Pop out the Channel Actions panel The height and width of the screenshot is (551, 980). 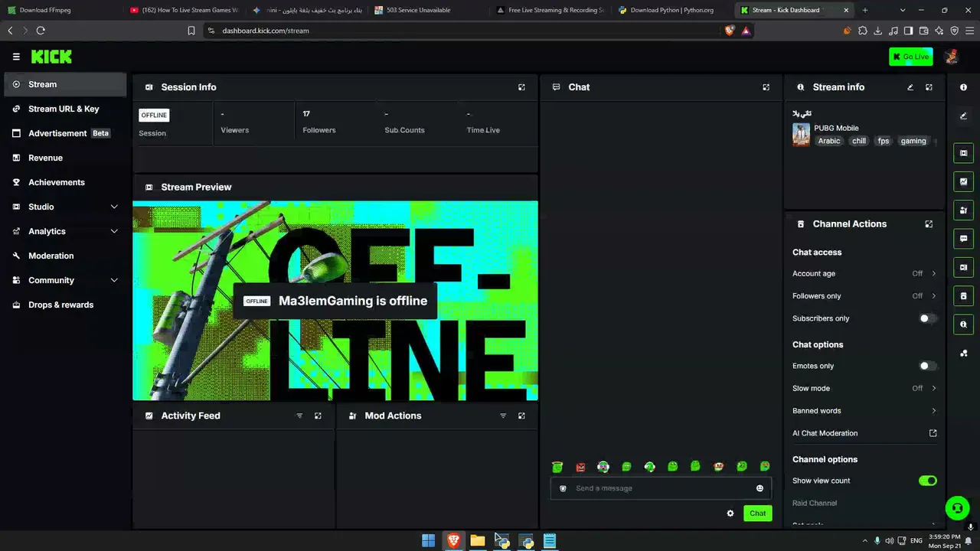tap(929, 224)
